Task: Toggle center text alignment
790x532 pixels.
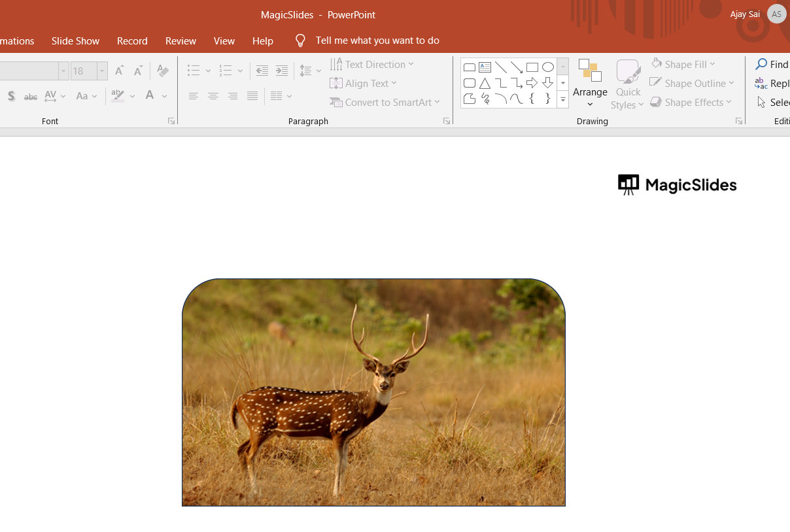Action: tap(213, 96)
